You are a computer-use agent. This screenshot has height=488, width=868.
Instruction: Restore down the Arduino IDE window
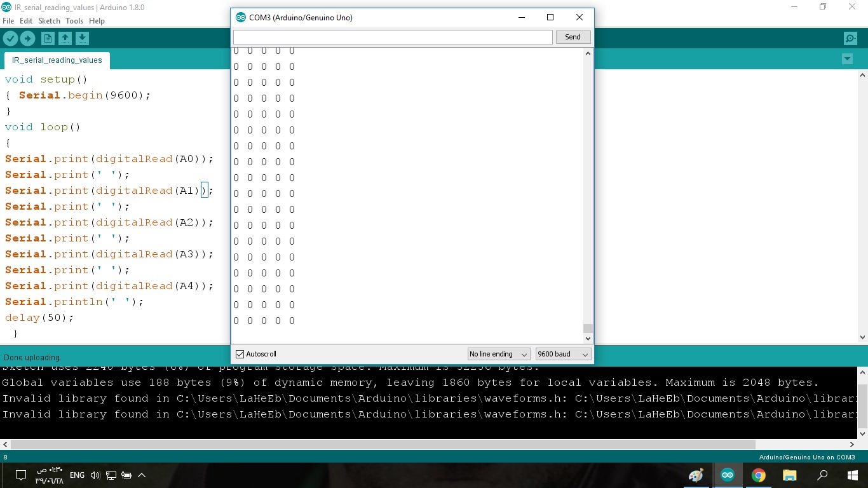(823, 7)
